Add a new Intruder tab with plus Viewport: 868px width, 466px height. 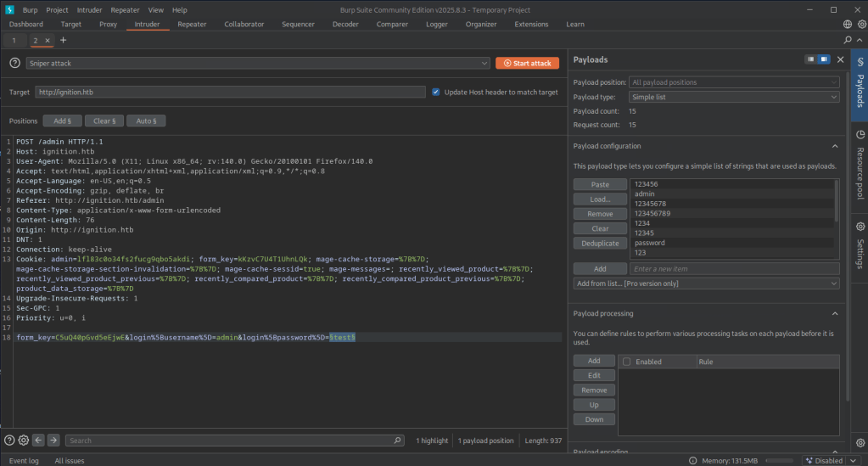coord(63,40)
